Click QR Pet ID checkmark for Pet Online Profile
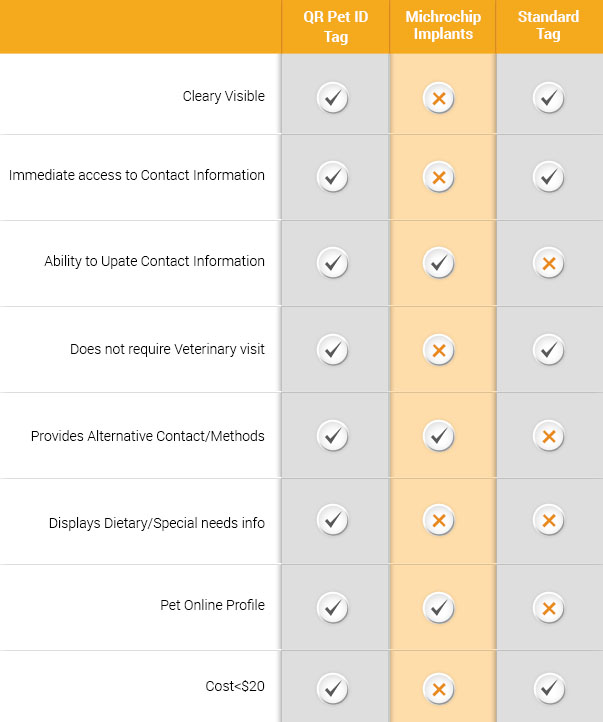603x722 pixels. pyautogui.click(x=333, y=607)
